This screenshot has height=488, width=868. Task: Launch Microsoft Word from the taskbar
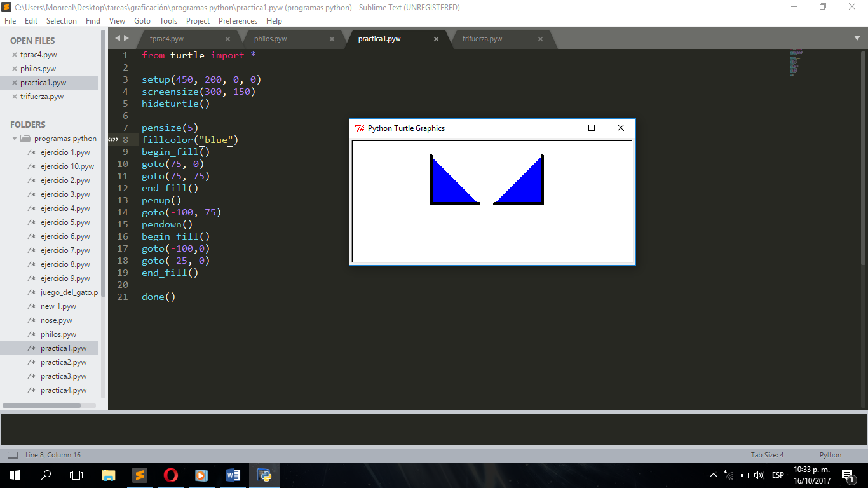coord(233,475)
